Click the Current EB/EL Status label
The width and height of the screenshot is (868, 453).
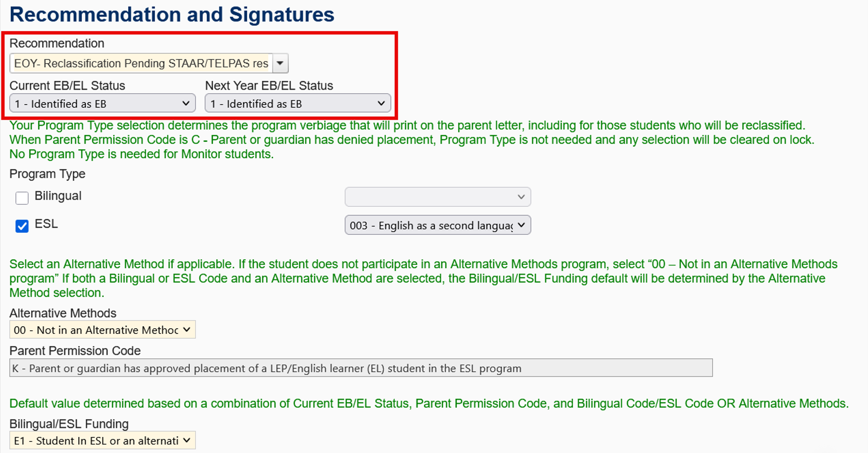coord(67,86)
